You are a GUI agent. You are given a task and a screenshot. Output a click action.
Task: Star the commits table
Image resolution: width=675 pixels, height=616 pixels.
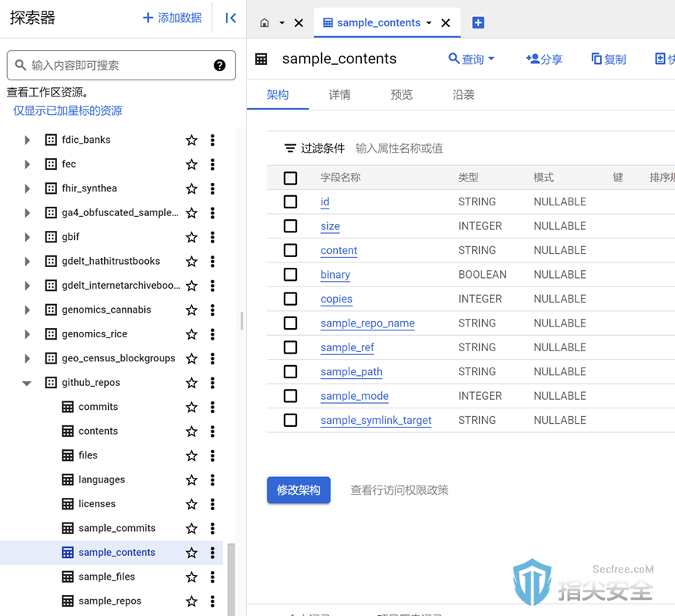191,407
